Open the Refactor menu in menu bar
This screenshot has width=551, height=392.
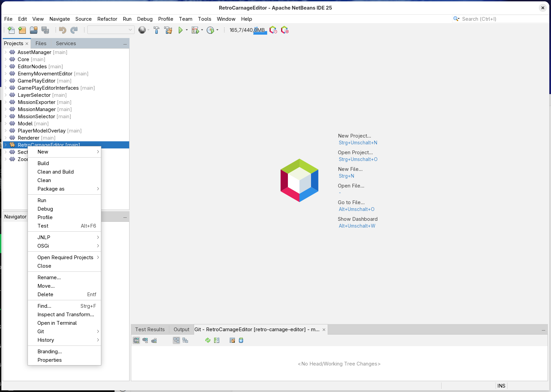coord(107,19)
